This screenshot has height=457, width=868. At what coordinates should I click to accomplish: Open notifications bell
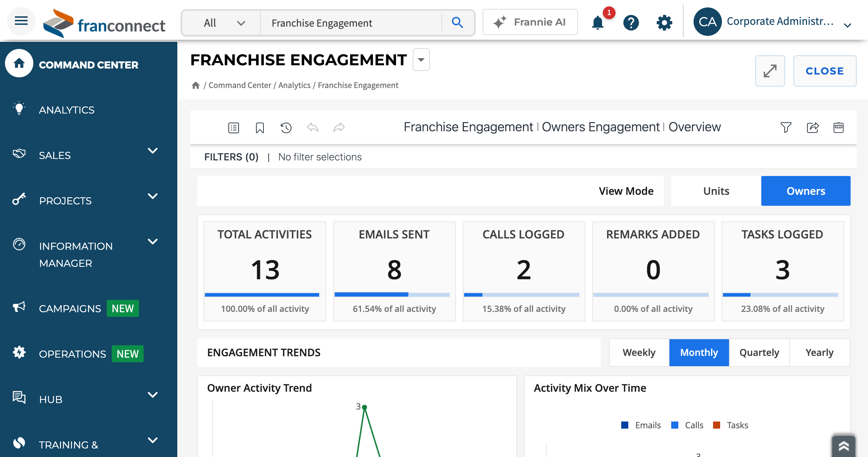click(x=598, y=23)
